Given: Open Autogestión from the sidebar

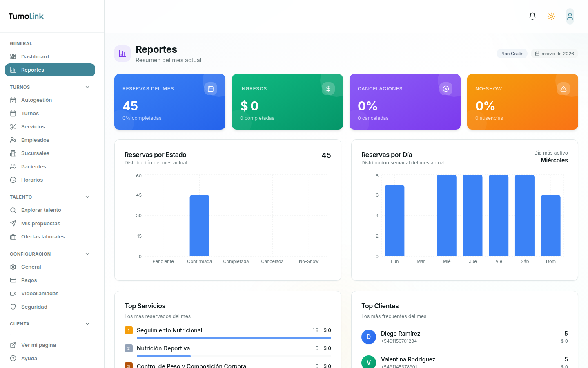Looking at the screenshot, I should [36, 100].
